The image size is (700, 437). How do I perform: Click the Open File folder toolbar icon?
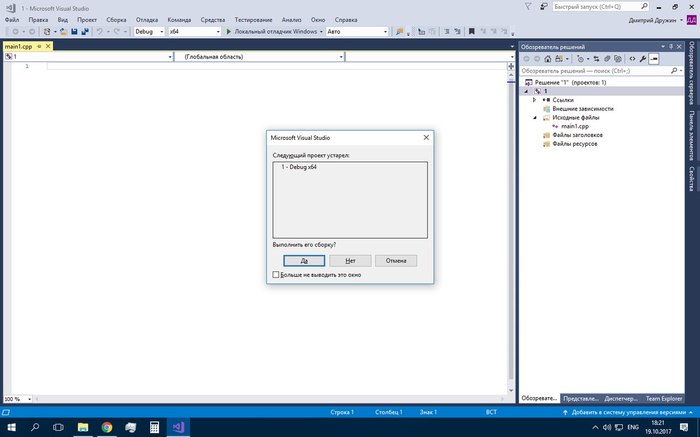pyautogui.click(x=63, y=32)
